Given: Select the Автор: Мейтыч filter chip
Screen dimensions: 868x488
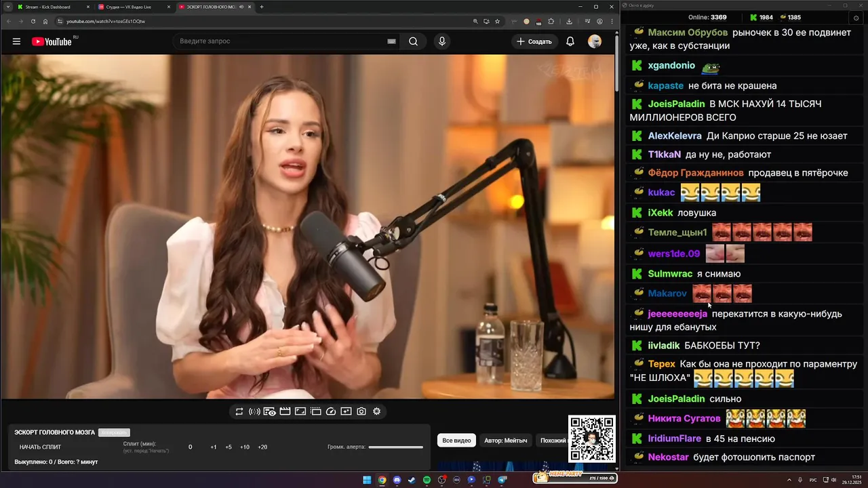Looking at the screenshot, I should coord(506,441).
